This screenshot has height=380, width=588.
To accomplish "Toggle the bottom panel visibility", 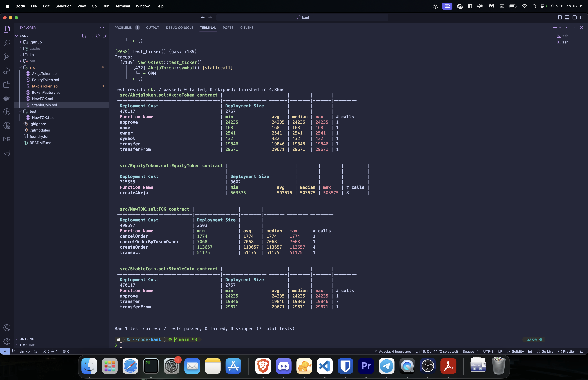I will click(x=567, y=18).
